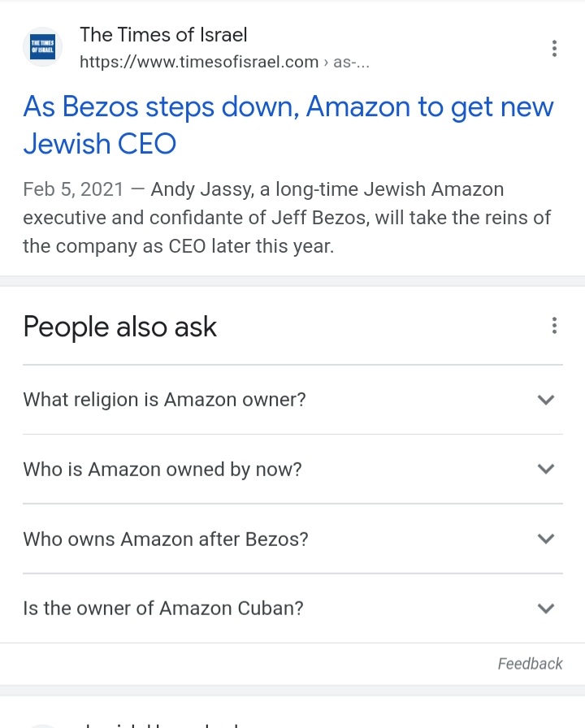
Task: Click the Andy Jassy snippet text
Action: [x=287, y=218]
